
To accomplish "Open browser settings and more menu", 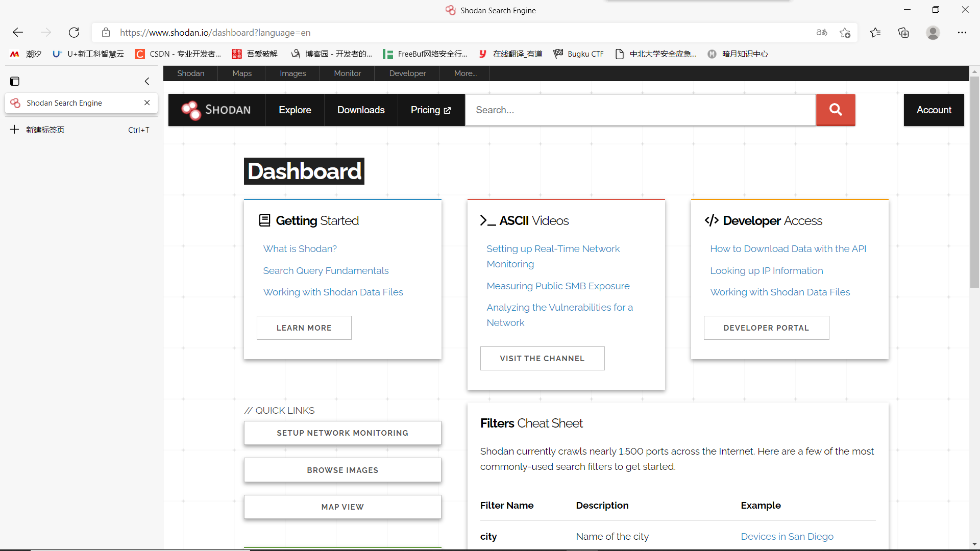I will 962,33.
